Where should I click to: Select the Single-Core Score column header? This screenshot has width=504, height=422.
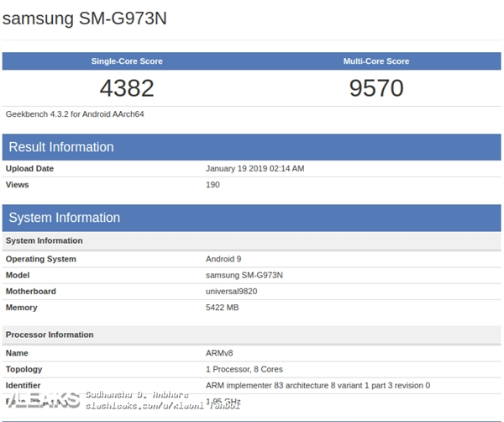[127, 61]
